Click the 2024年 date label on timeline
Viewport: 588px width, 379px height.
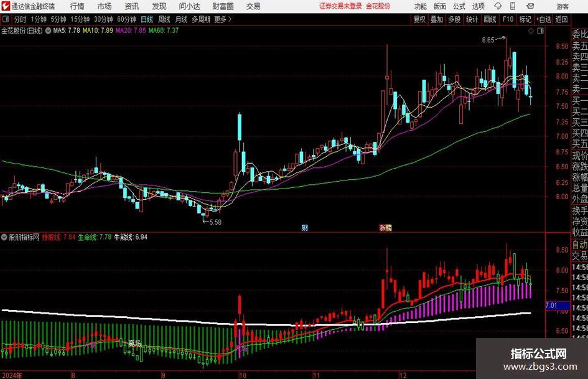pyautogui.click(x=12, y=375)
